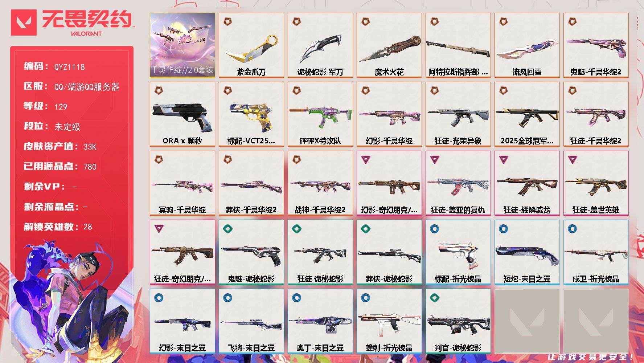Image resolution: width=644 pixels, height=363 pixels.
Task: Select the 标配-VCT25 classic pistol
Action: tap(251, 114)
